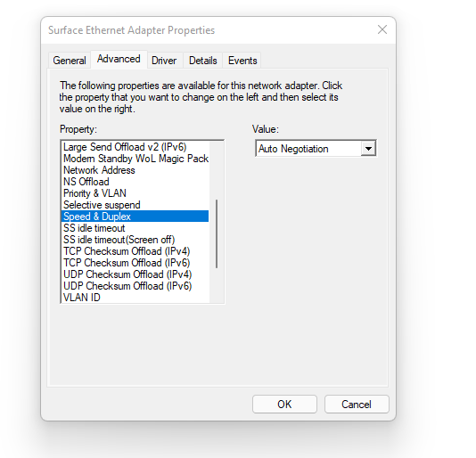The width and height of the screenshot is (476, 458).
Task: Click the Property list scrollbar thumb
Action: (x=217, y=233)
